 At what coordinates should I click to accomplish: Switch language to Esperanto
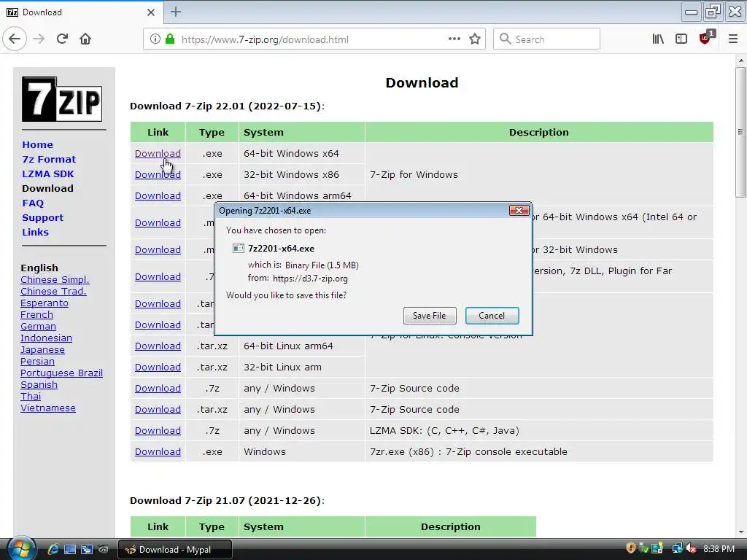coord(44,303)
